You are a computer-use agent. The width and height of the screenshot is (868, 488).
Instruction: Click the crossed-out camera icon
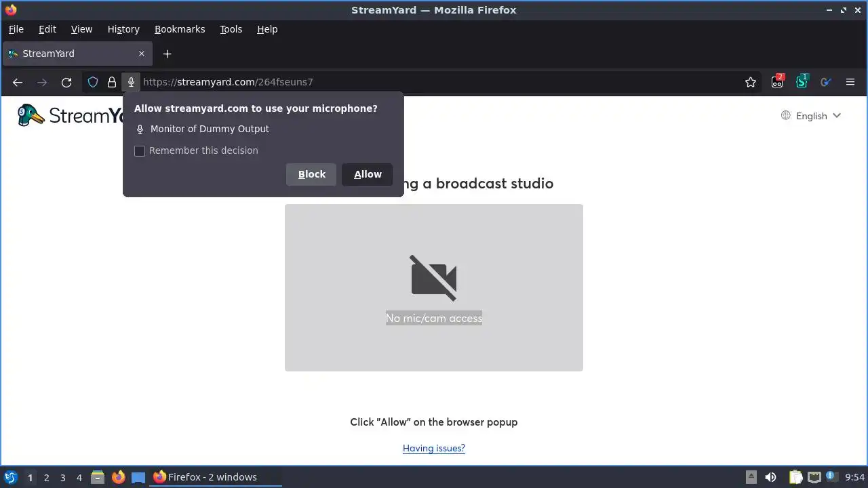(x=434, y=278)
